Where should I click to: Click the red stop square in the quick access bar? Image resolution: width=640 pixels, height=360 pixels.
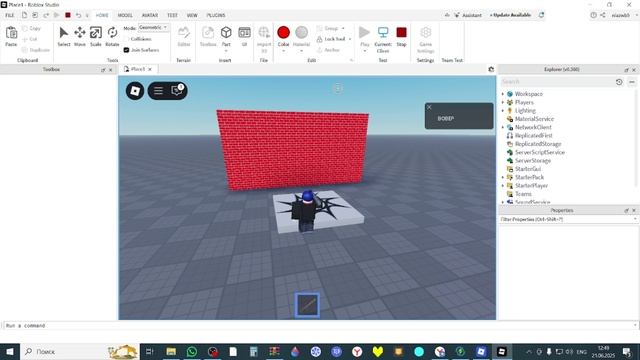pyautogui.click(x=68, y=15)
